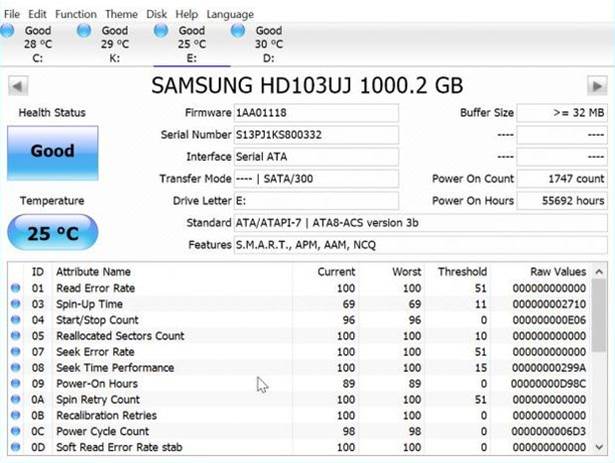
Task: Select the Start/Stop Count row
Action: [x=299, y=320]
